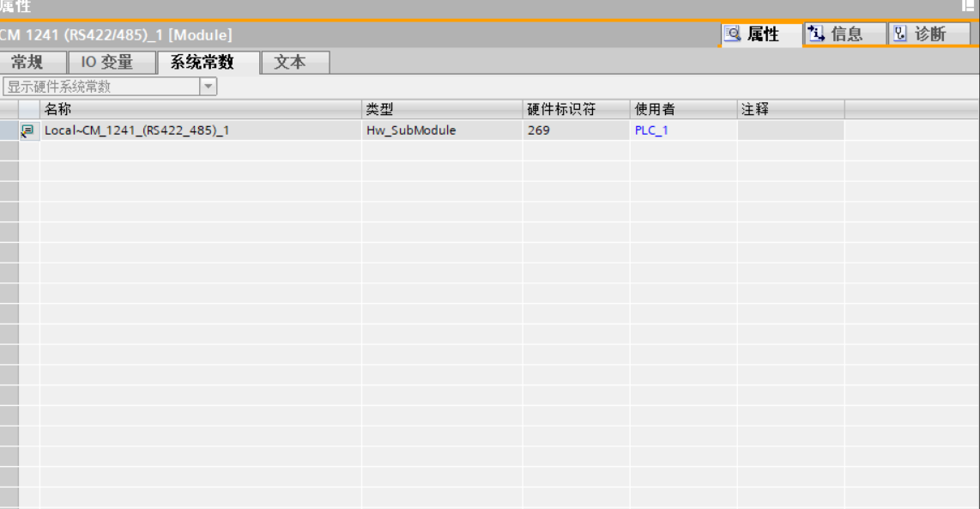
Task: Click the Hw_SubModule type cell
Action: [x=411, y=130]
